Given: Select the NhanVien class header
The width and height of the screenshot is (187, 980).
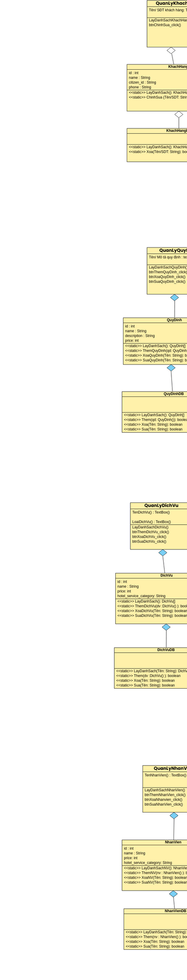Looking at the screenshot, I should click(x=173, y=842).
